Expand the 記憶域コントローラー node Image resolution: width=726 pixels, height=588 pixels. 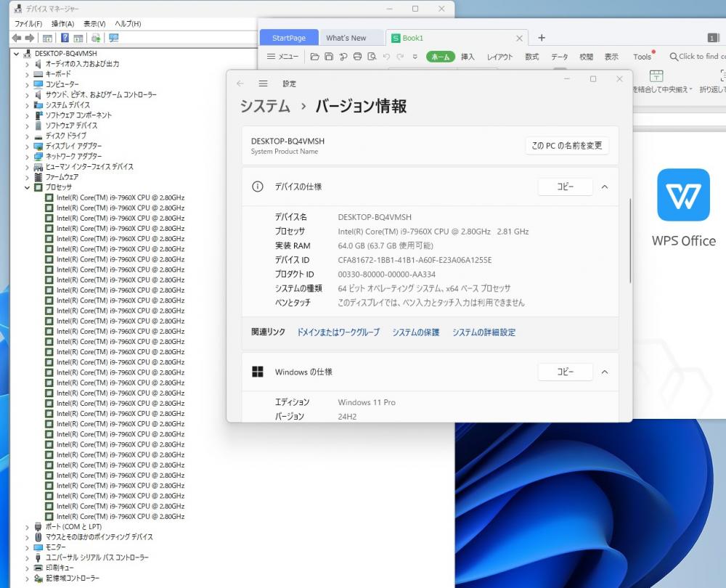(27, 579)
